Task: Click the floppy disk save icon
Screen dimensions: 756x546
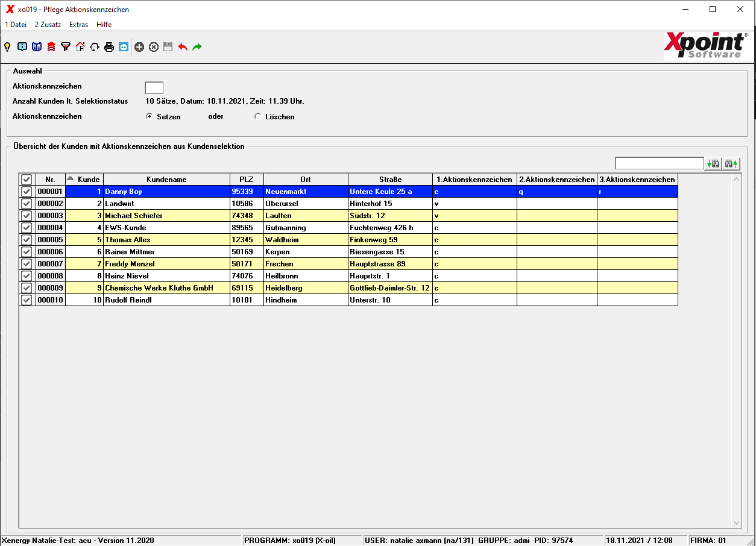Action: (x=168, y=46)
